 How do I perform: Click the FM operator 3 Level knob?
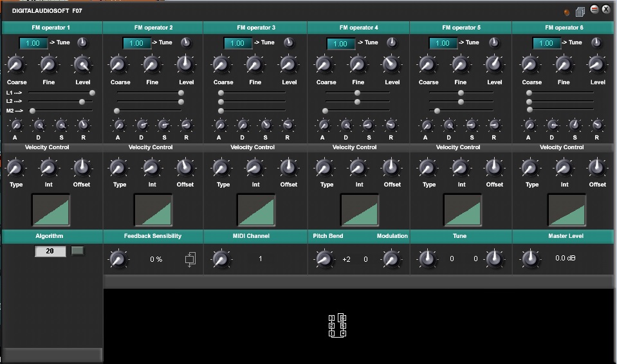[x=289, y=64]
